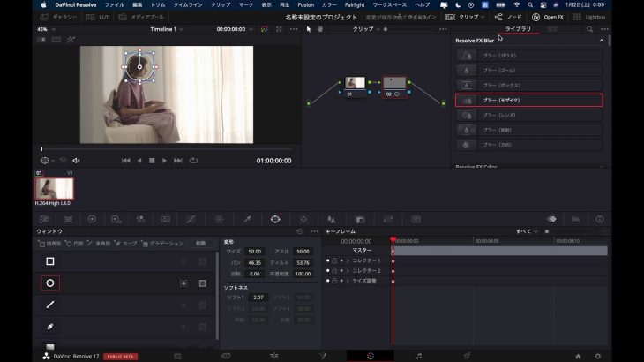Select clip 01 thumbnail
The image size is (644, 362).
54,189
